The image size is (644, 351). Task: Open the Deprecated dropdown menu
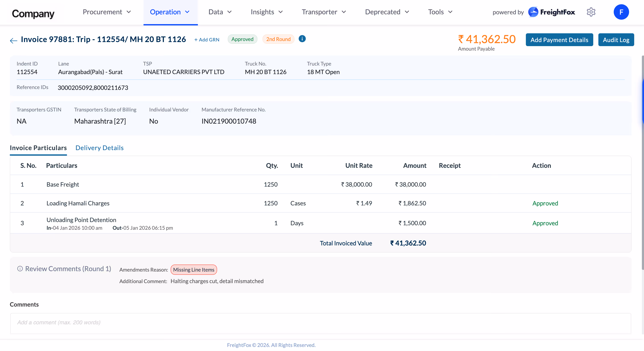coord(387,12)
